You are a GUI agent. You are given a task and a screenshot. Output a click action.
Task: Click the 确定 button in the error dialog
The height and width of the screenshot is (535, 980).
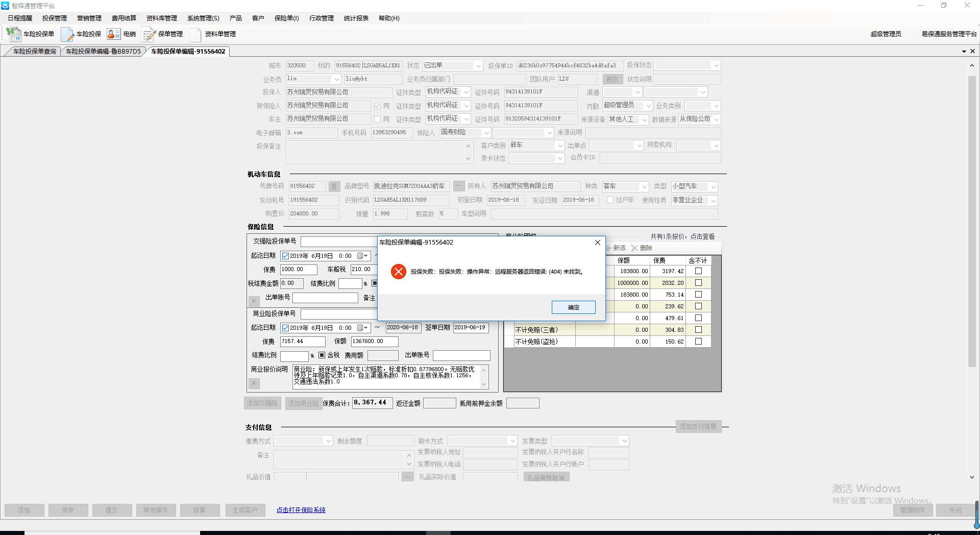(573, 307)
